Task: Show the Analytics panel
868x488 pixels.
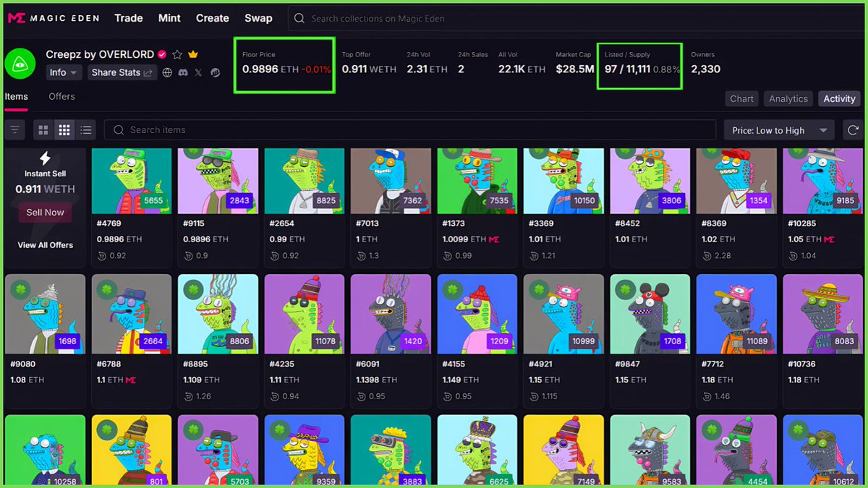Action: (x=788, y=99)
